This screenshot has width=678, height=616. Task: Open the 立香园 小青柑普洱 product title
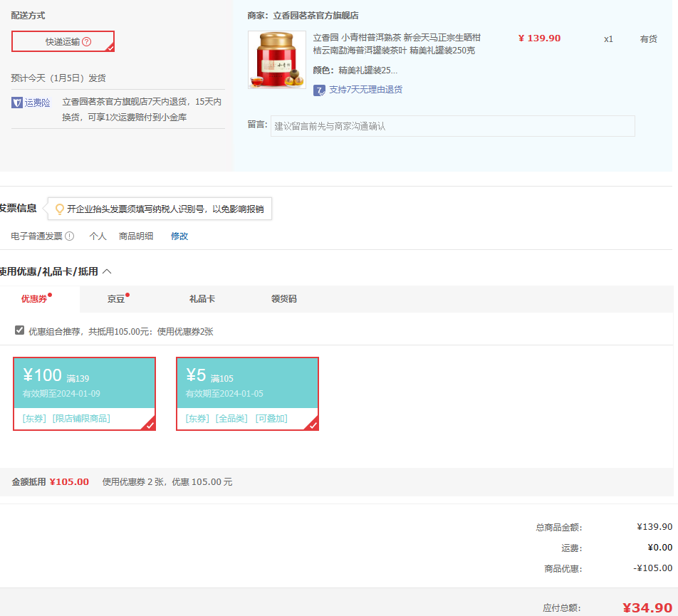[397, 44]
